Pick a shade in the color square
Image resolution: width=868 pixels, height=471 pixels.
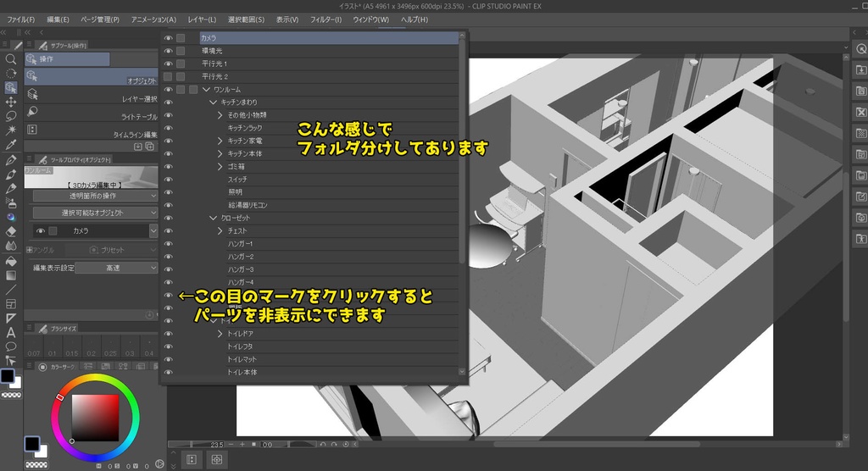coord(95,418)
